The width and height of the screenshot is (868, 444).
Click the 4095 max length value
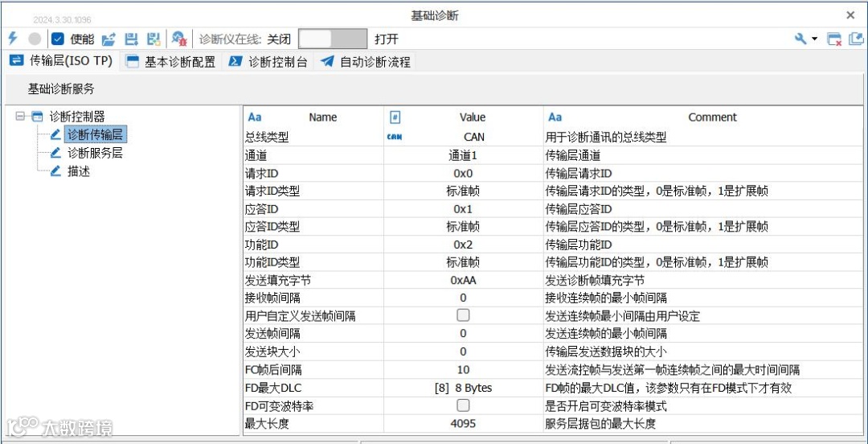click(x=464, y=424)
